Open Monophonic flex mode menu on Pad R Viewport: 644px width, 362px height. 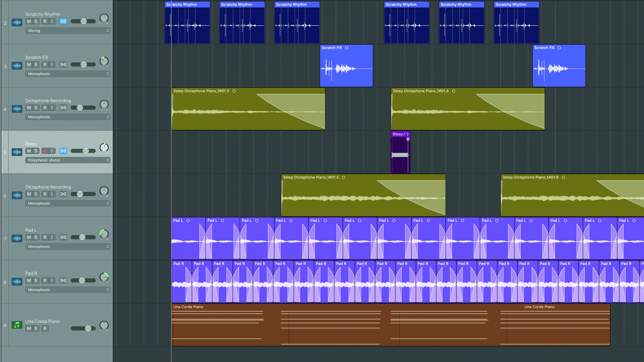[68, 290]
